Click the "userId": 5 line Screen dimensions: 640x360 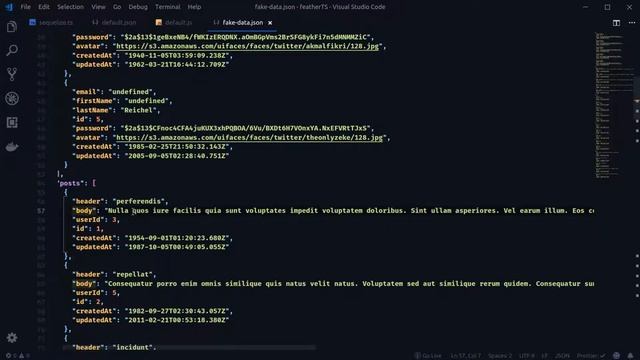pyautogui.click(x=96, y=293)
